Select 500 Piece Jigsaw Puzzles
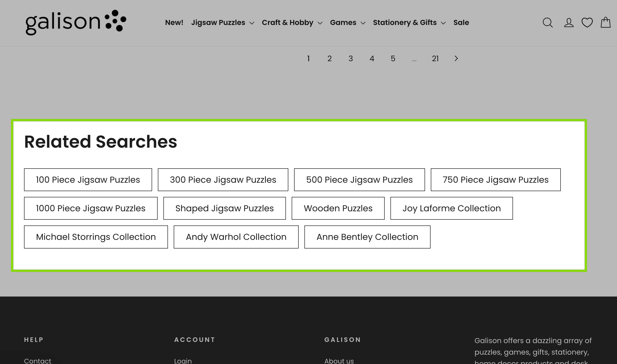617x364 pixels. [x=359, y=180]
